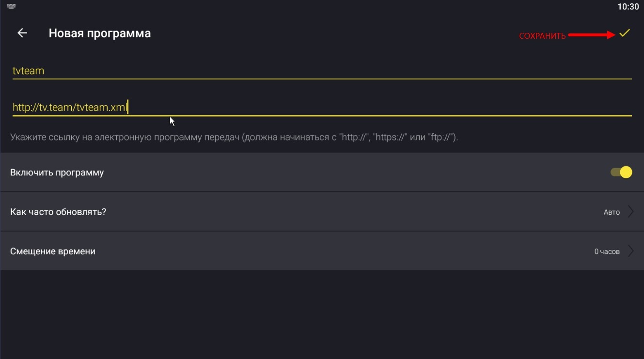644x359 pixels.
Task: Save the program with the checkmark icon
Action: click(x=625, y=33)
